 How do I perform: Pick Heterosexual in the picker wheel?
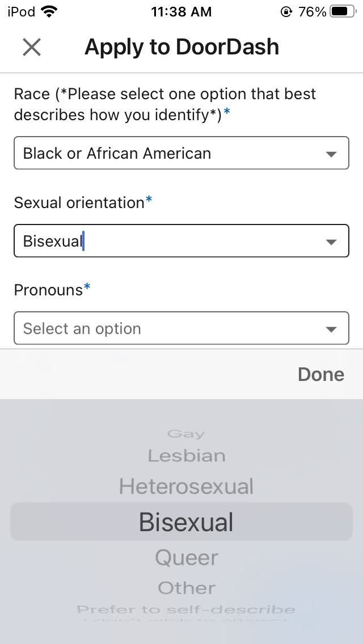pos(186,486)
